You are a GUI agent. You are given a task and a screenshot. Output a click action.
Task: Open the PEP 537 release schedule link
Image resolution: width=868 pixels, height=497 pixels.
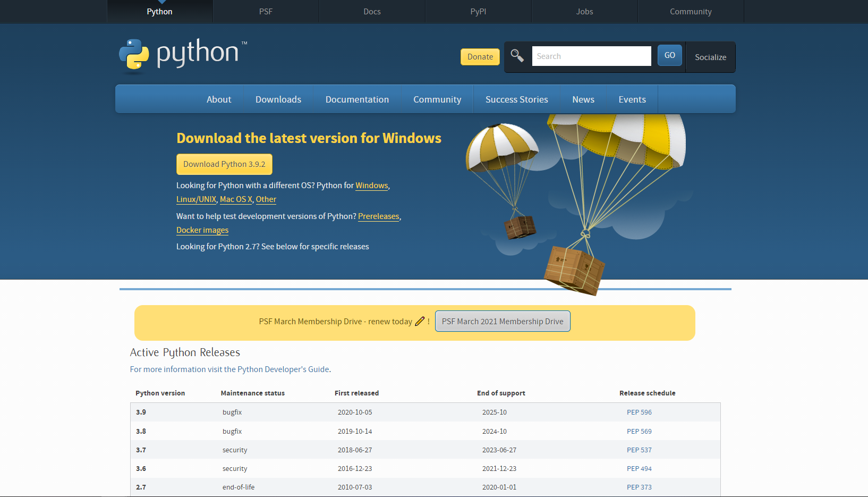pos(639,450)
